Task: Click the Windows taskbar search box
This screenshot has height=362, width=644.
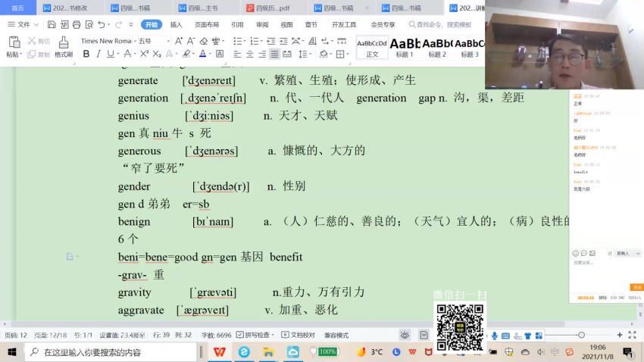Action: (111, 352)
